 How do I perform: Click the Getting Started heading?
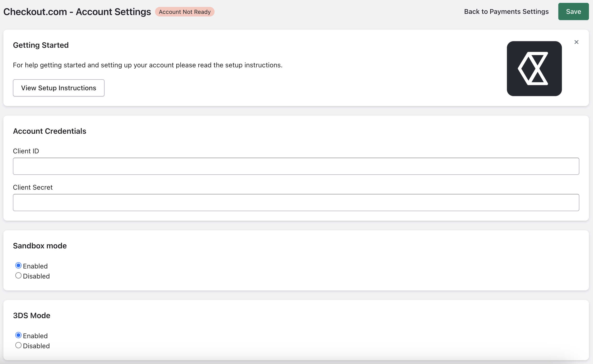point(40,45)
